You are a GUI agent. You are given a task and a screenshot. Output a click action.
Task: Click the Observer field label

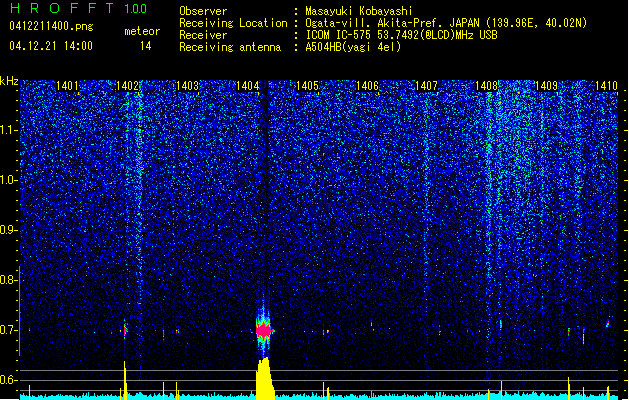pos(203,11)
